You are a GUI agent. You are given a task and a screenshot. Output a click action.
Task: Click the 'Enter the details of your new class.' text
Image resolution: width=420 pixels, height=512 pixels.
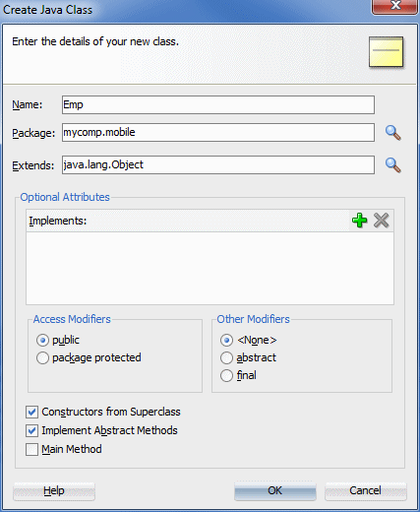95,41
